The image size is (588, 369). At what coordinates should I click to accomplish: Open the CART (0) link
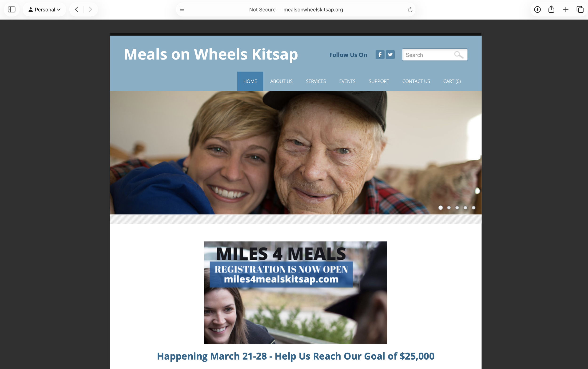click(452, 81)
